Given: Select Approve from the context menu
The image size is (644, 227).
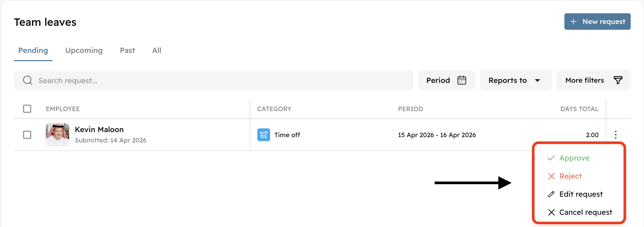Looking at the screenshot, I should (x=574, y=158).
